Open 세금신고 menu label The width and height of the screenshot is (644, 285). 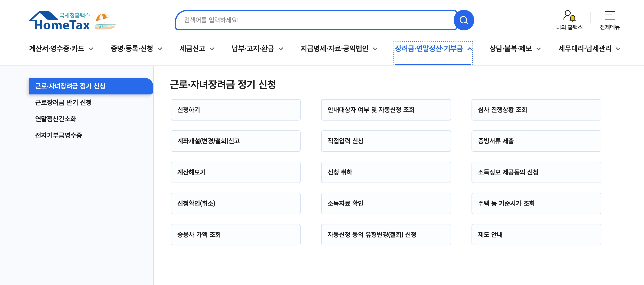coord(193,48)
